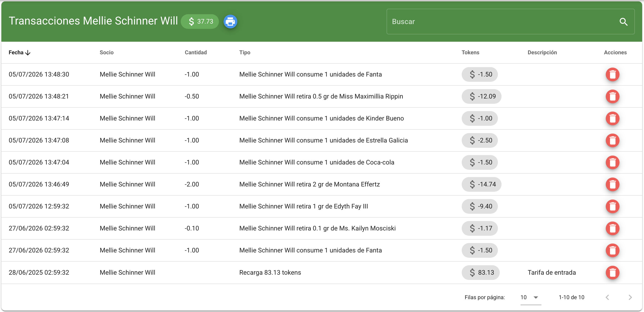Sort by the Descripción column header
This screenshot has width=644, height=312.
click(x=542, y=52)
